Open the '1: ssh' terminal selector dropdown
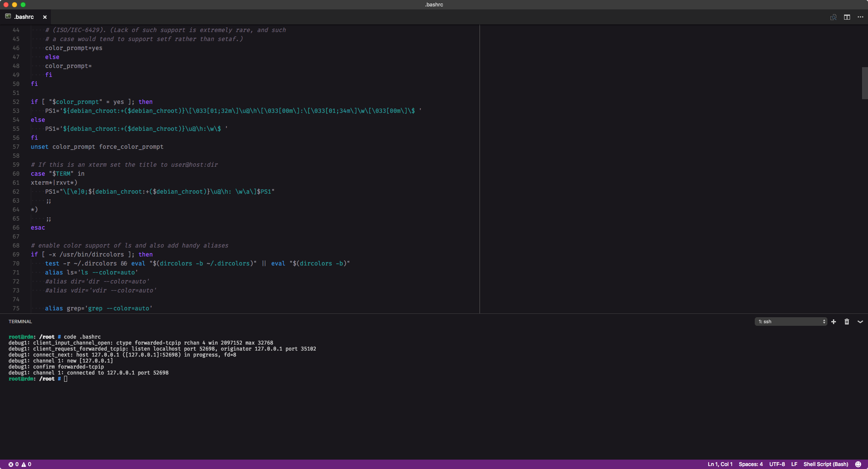868x469 pixels. tap(791, 322)
